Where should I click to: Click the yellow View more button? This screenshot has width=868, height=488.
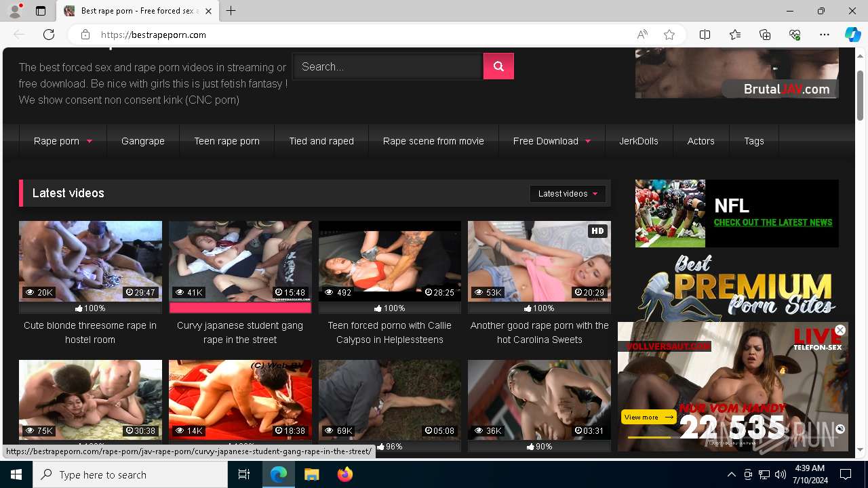click(x=649, y=417)
